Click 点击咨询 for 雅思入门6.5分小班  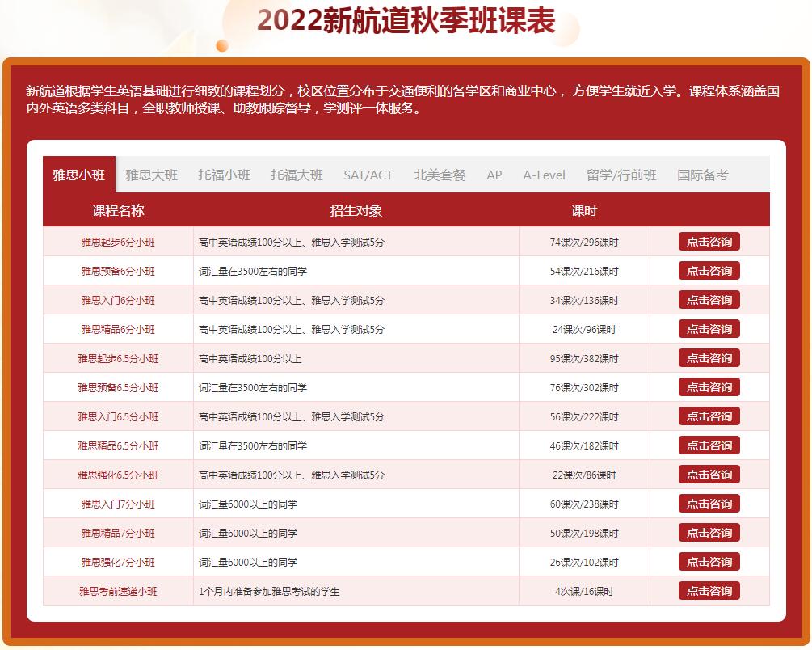coord(709,416)
